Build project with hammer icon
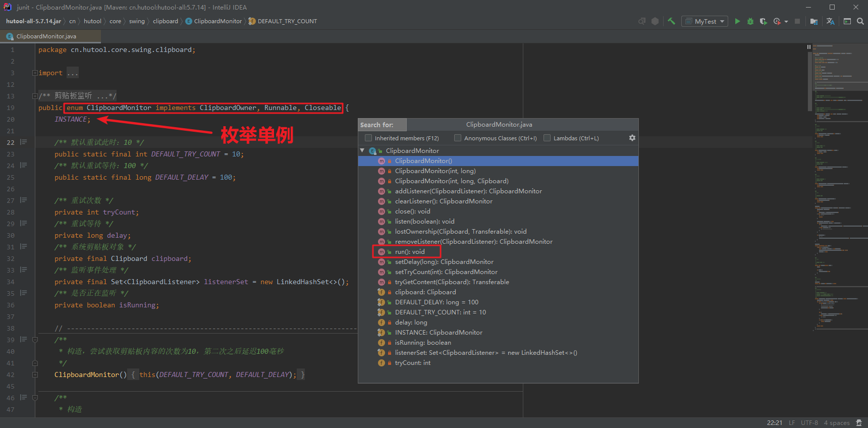Viewport: 868px width, 428px height. (671, 21)
